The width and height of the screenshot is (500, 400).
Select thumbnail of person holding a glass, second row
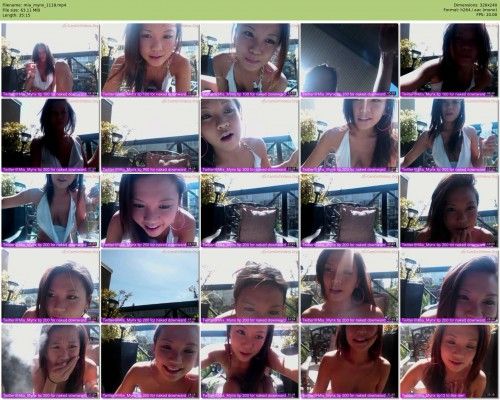pyautogui.click(x=449, y=135)
